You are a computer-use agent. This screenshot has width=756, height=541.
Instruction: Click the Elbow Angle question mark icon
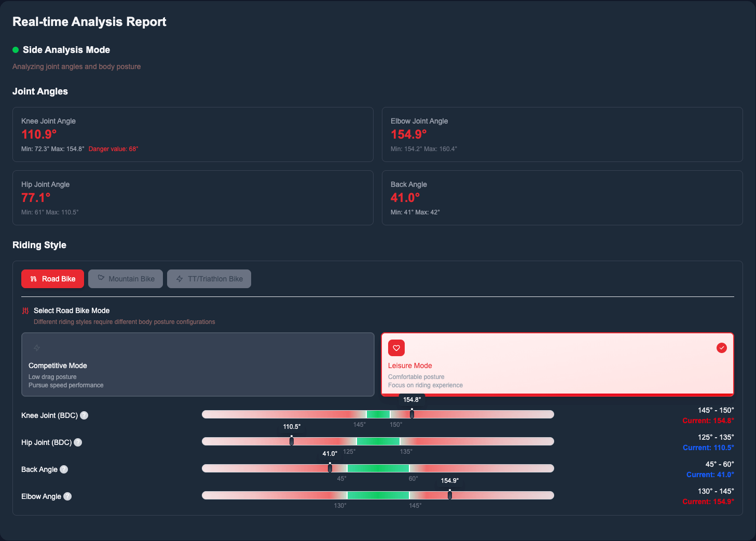coord(67,496)
